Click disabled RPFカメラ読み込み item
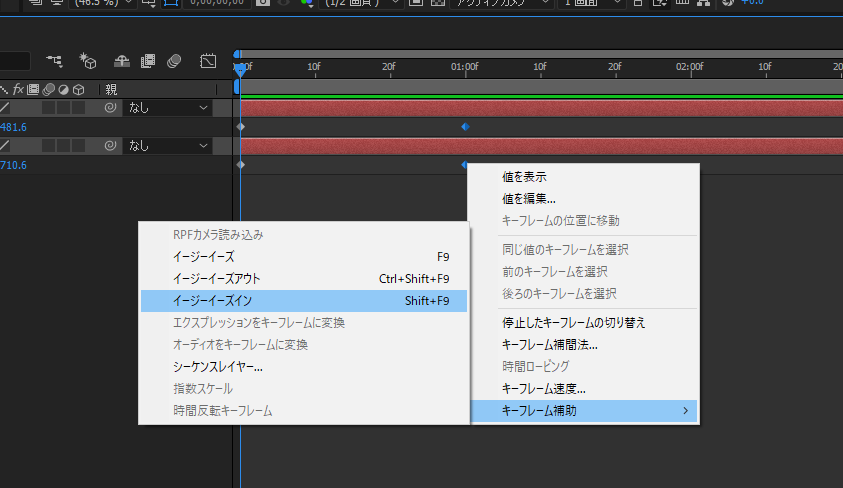The height and width of the screenshot is (488, 843). click(x=304, y=235)
